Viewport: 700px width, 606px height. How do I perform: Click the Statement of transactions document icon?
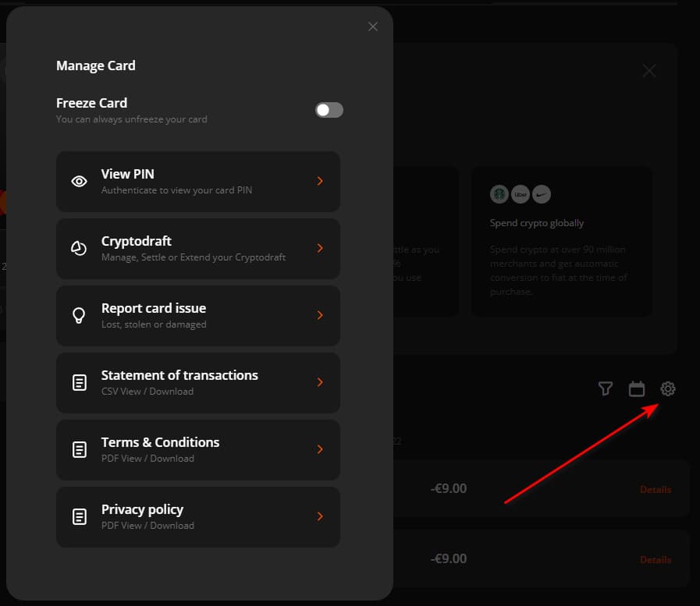pos(80,382)
